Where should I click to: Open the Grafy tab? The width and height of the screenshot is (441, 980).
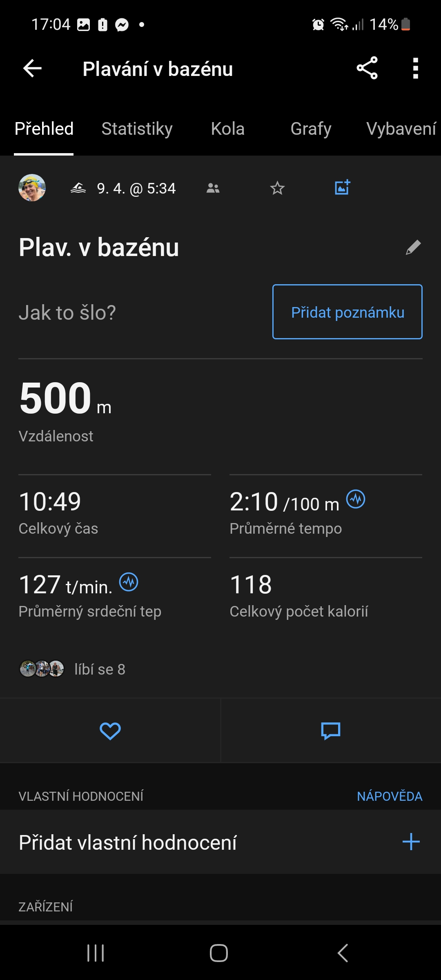click(311, 129)
